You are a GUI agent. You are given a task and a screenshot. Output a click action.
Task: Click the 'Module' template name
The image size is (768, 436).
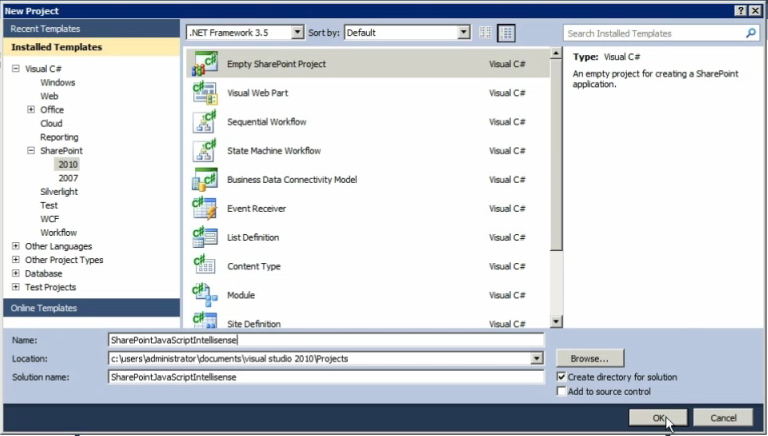click(240, 295)
